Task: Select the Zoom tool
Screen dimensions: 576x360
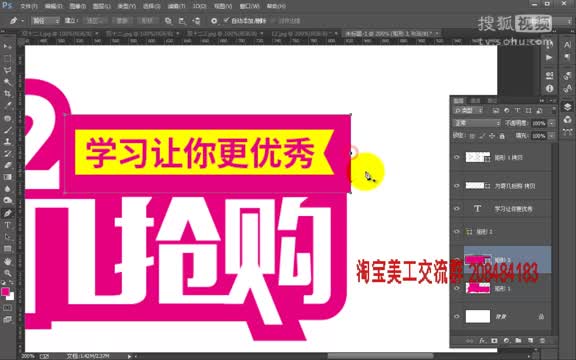Action: 7,273
